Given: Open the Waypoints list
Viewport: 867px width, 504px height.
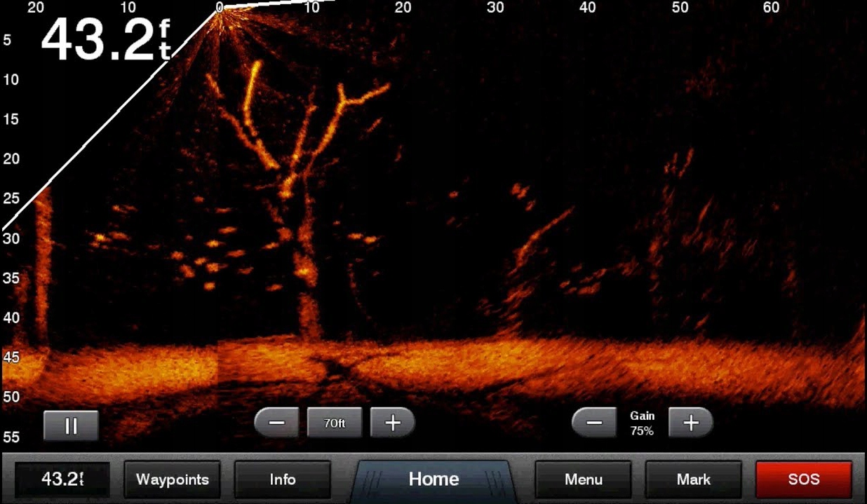Looking at the screenshot, I should [x=173, y=479].
